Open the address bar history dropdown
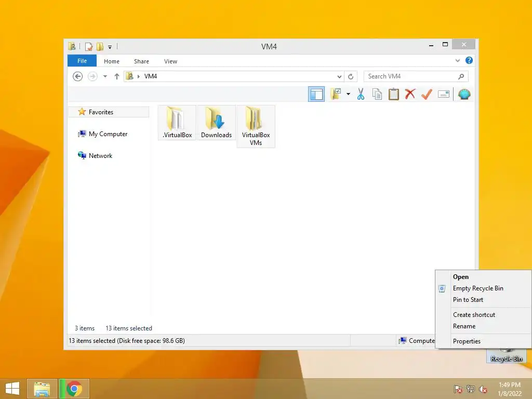 click(x=339, y=76)
